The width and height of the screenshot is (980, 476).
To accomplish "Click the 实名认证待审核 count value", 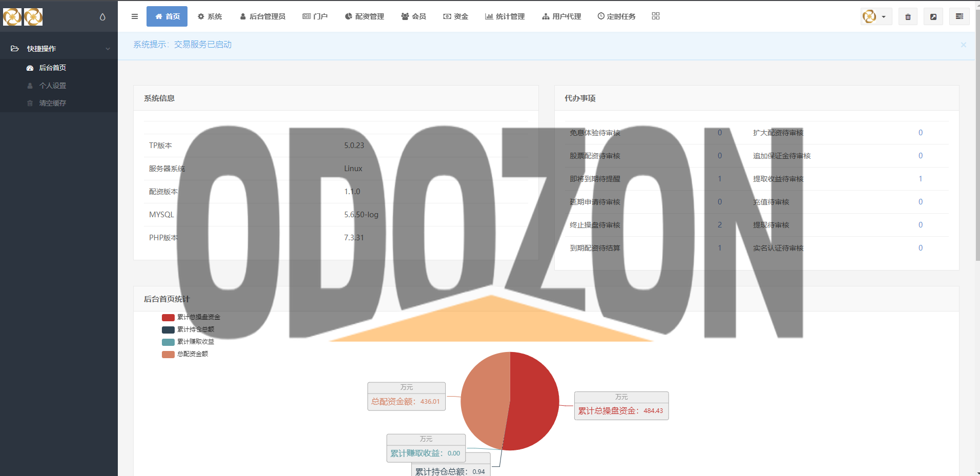I will 921,248.
